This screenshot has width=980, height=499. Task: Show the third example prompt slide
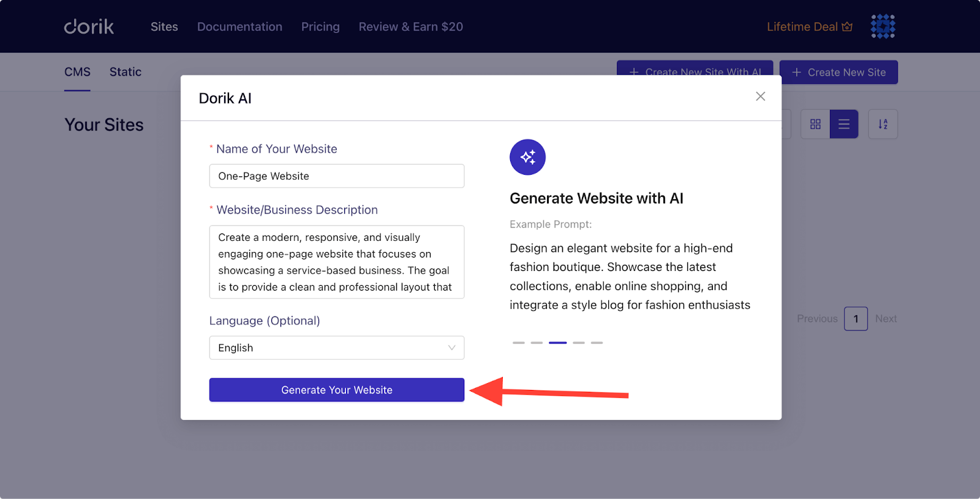coord(558,343)
